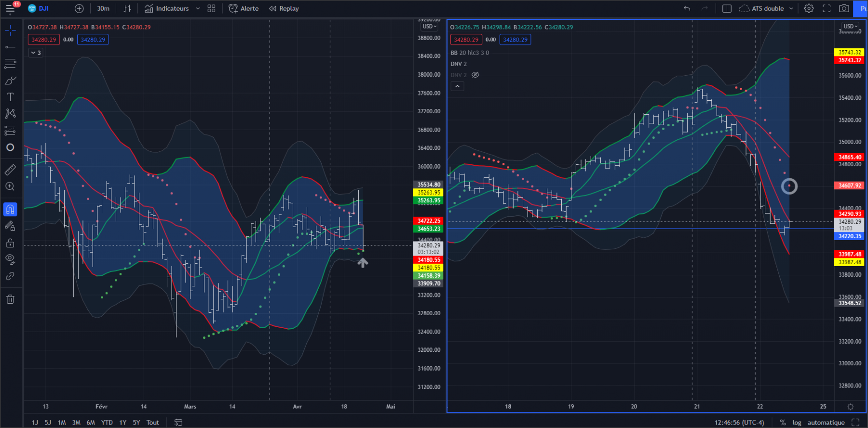Open the 30m interval selector
Image resolution: width=868 pixels, height=428 pixels.
(103, 9)
